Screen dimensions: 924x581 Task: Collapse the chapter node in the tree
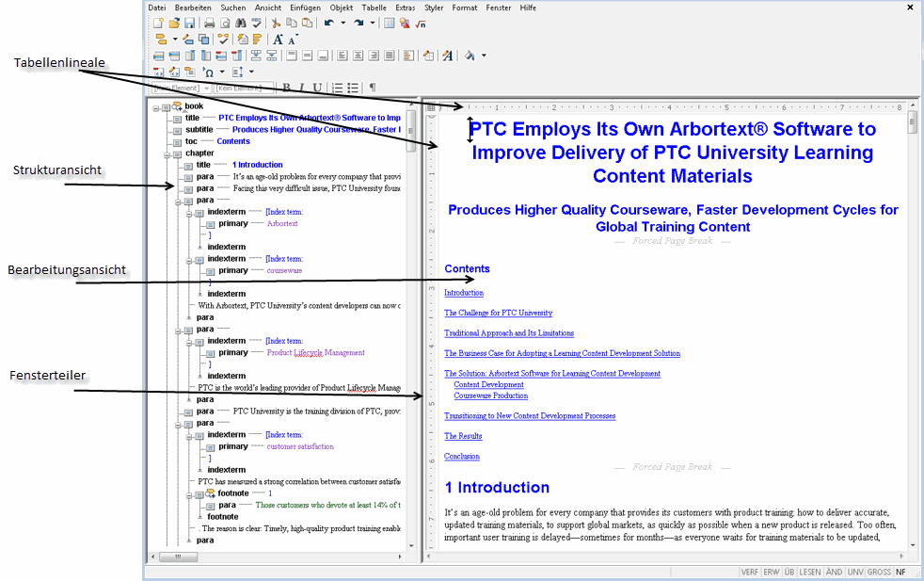(x=167, y=155)
